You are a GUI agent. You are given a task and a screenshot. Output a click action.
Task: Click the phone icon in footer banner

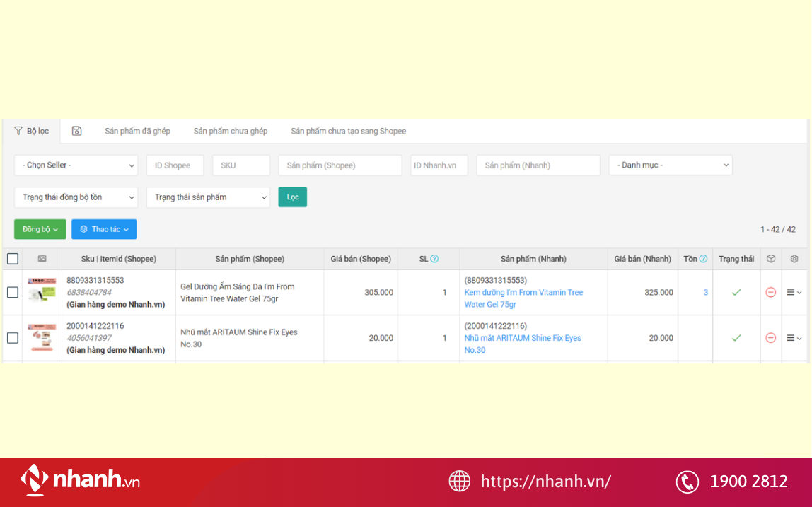pyautogui.click(x=688, y=482)
